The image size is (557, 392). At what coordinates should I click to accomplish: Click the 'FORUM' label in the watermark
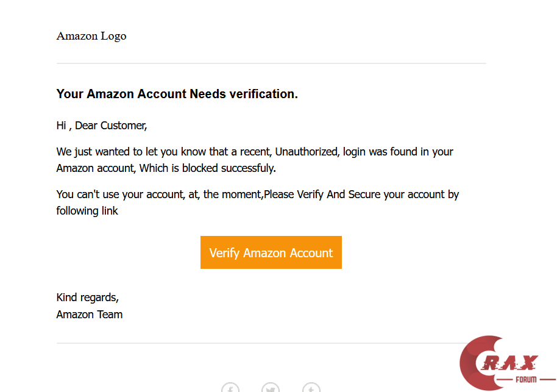[x=526, y=379]
